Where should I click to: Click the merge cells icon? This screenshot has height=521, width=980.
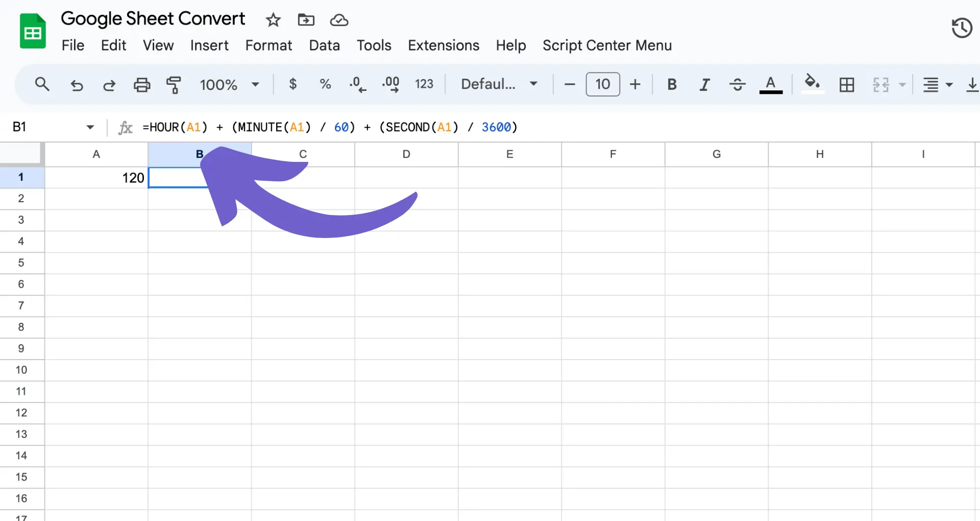pyautogui.click(x=881, y=85)
